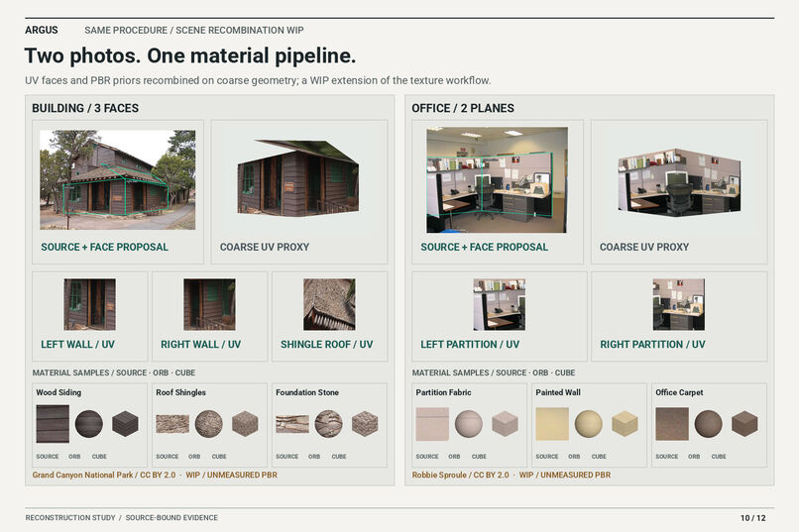Click the 'OFFICE / 2 PLANES' heading
This screenshot has height=532, width=799.
[x=463, y=108]
